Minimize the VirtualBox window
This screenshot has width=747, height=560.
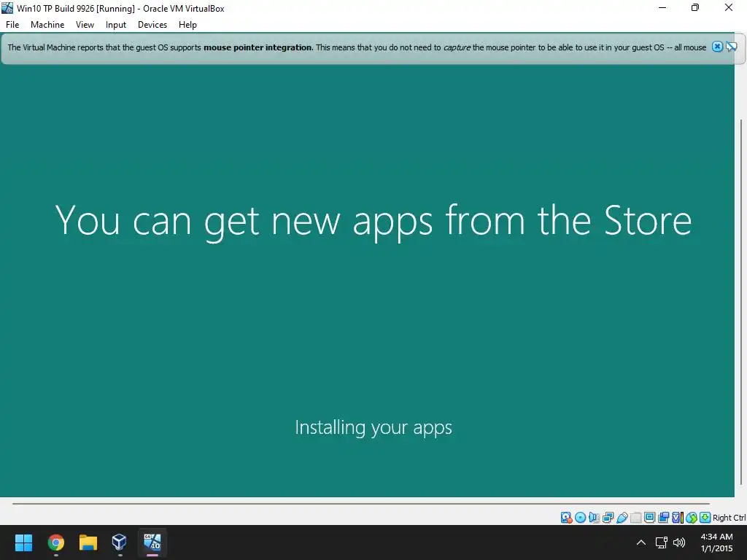662,7
